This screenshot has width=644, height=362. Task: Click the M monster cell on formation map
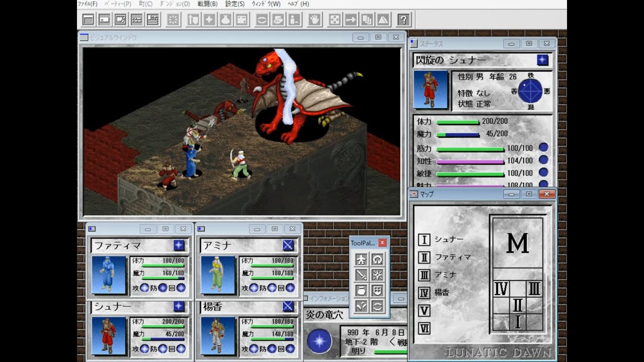(x=517, y=243)
